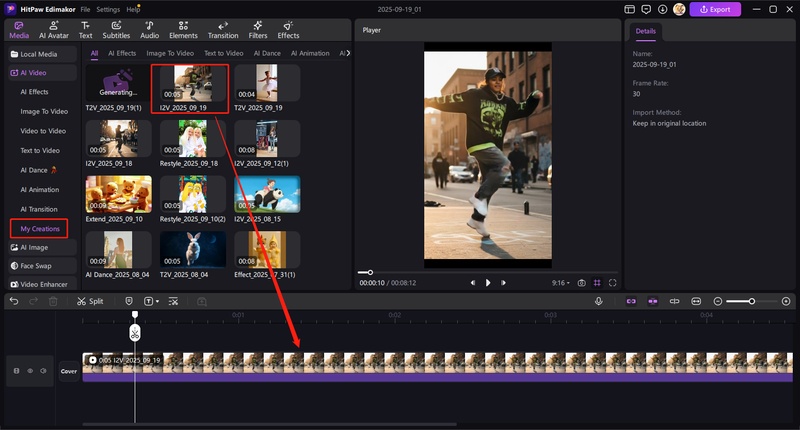Zoom in the timeline

[786, 301]
